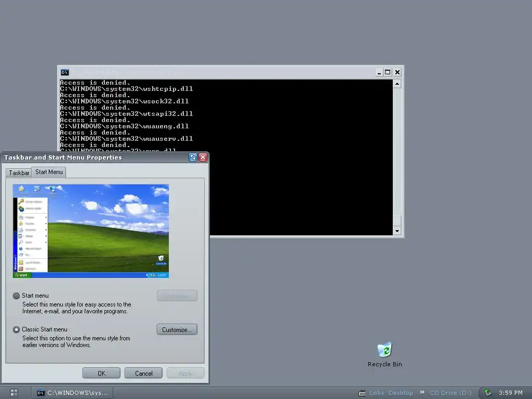This screenshot has width=532, height=399.
Task: Switch to the Start Menu tab
Action: tap(49, 172)
